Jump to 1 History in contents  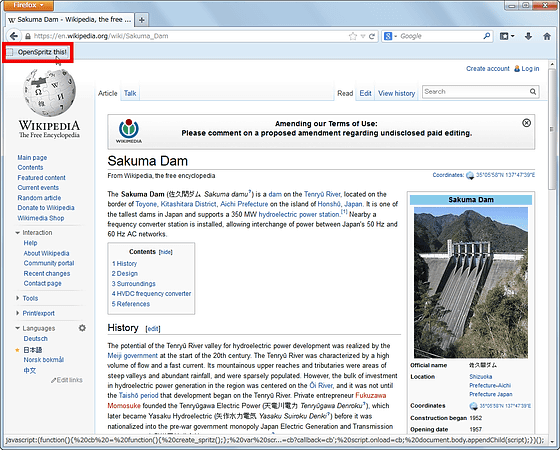coord(124,264)
